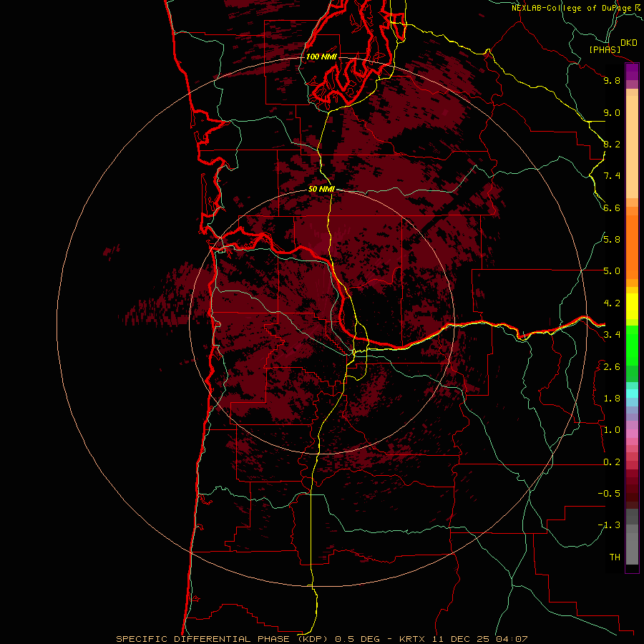Click the NEXLAB-College of DuPage credit text
This screenshot has height=644, width=644.
coord(572,8)
